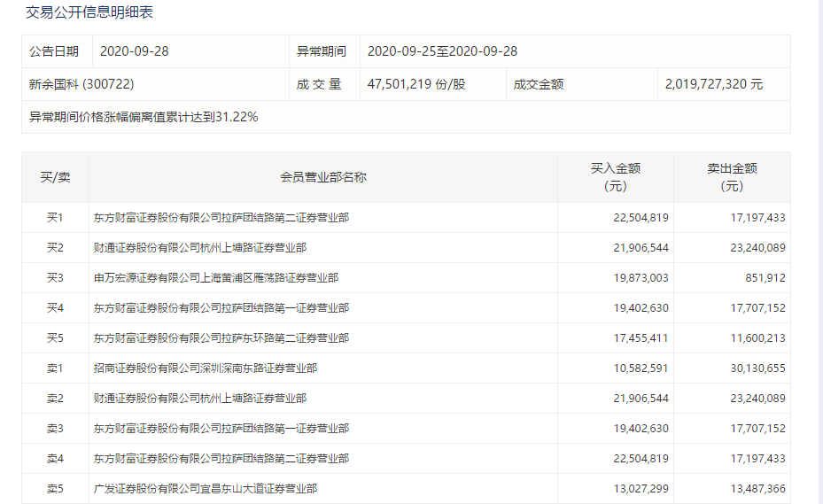Select the 买5 row label
This screenshot has width=823, height=504.
(55, 338)
